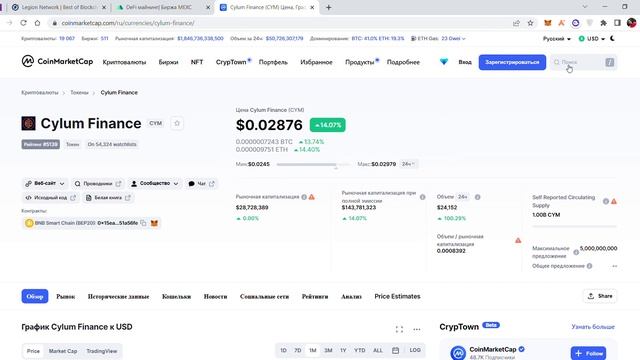The width and height of the screenshot is (640, 360).
Task: Reload the browser page
Action: pos(23,23)
